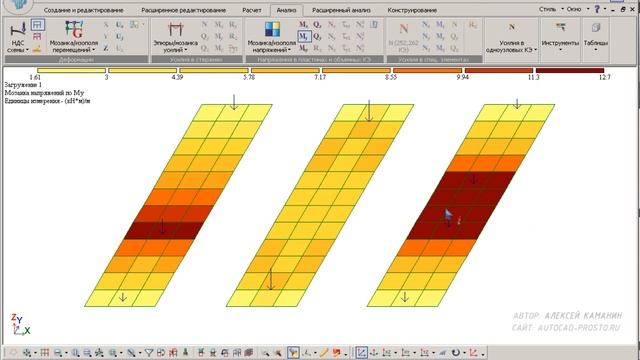Click the legend swatch between 1.61 and 3
The height and width of the screenshot is (360, 640).
point(71,71)
